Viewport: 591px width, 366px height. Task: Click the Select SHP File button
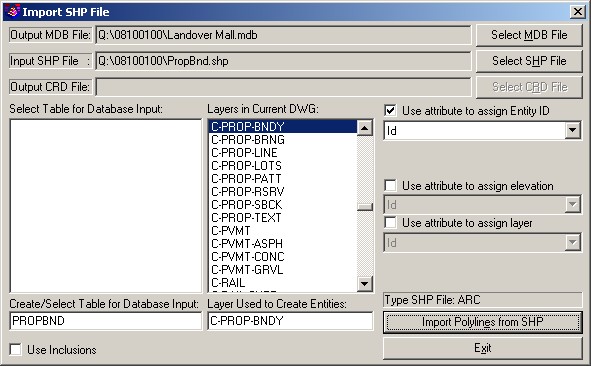(x=529, y=61)
